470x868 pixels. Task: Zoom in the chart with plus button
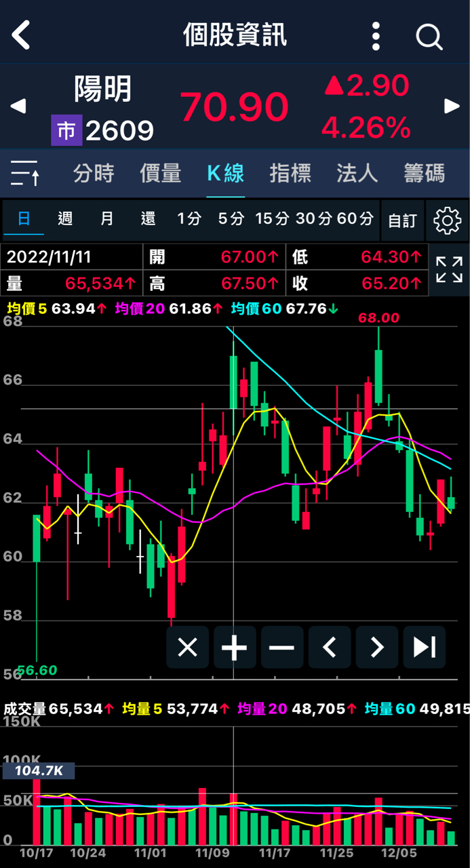coord(235,648)
